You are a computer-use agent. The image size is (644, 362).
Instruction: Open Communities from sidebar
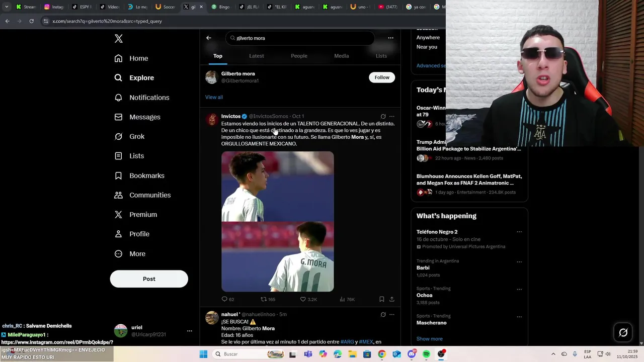tap(142, 195)
